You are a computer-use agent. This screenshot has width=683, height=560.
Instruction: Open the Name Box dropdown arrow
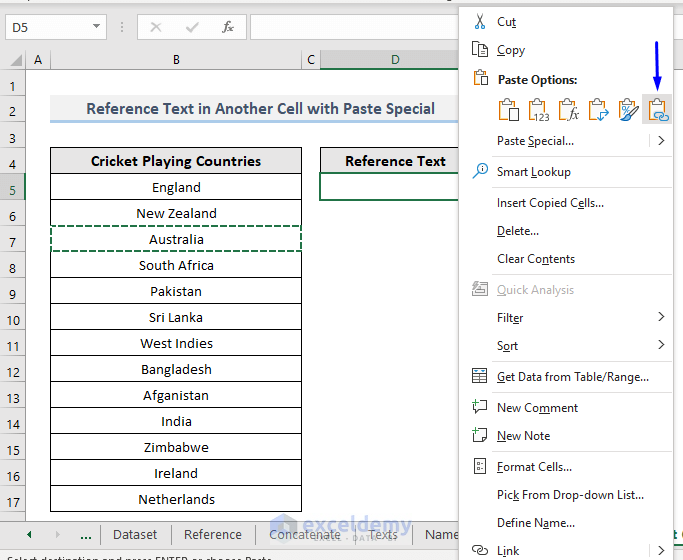pyautogui.click(x=96, y=27)
